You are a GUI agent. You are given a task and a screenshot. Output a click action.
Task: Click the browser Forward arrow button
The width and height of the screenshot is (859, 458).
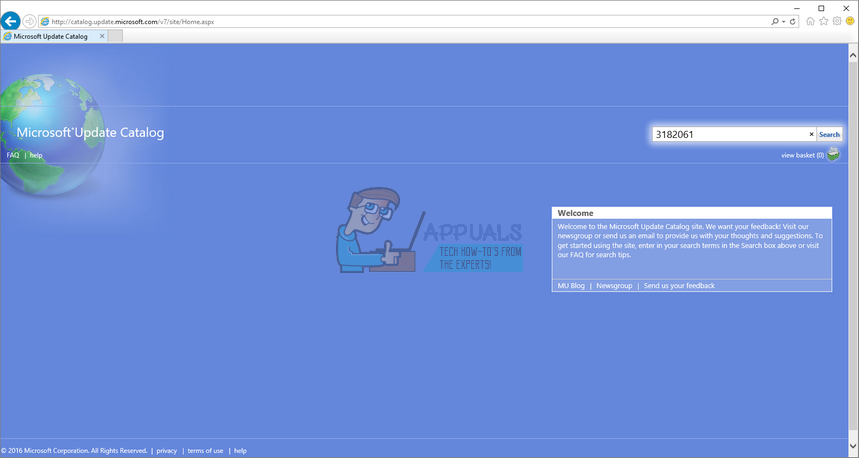tap(30, 22)
